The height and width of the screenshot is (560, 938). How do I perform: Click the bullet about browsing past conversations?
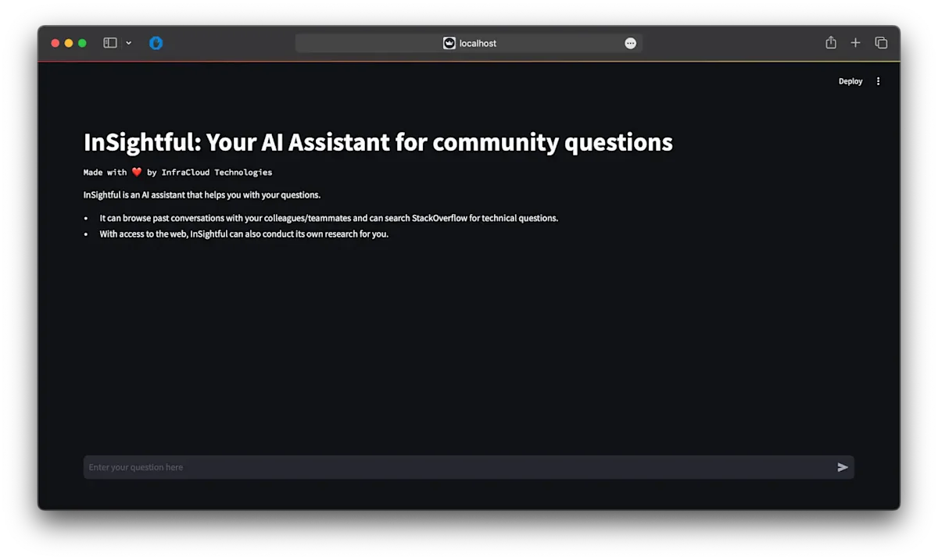(329, 218)
